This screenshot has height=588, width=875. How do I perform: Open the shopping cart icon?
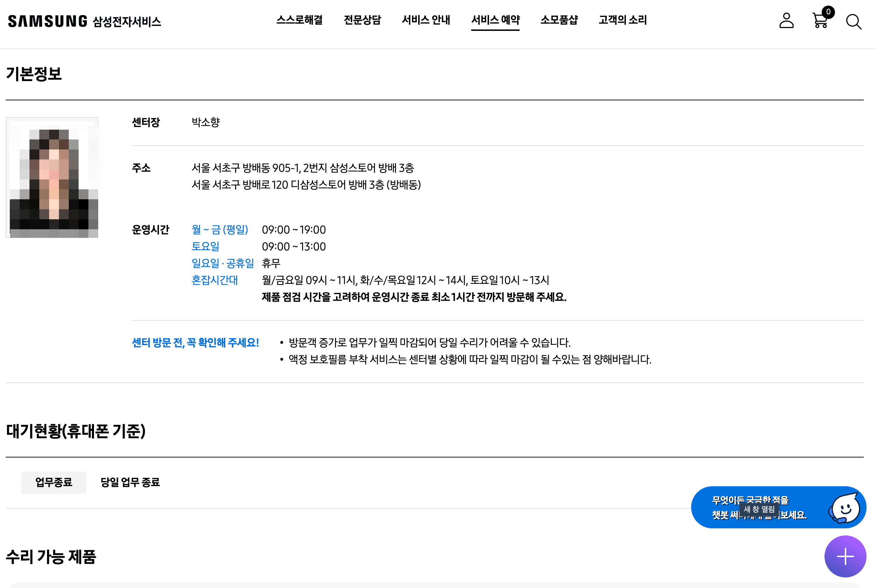(820, 21)
